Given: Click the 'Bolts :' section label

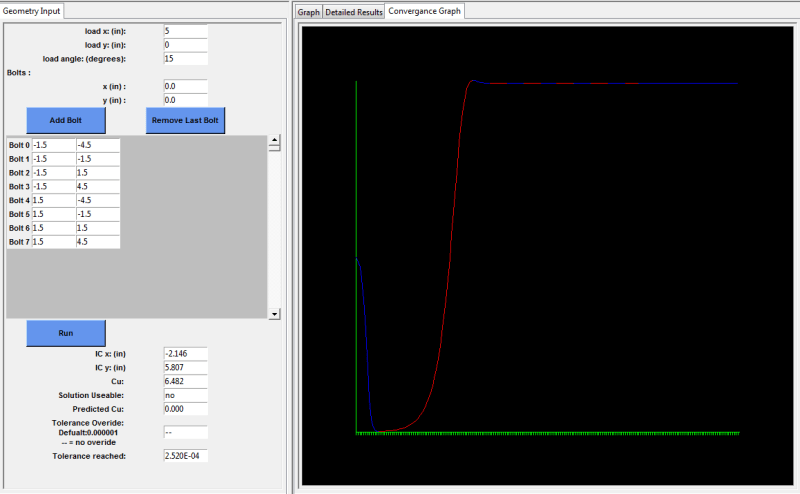Looking at the screenshot, I should pyautogui.click(x=19, y=72).
